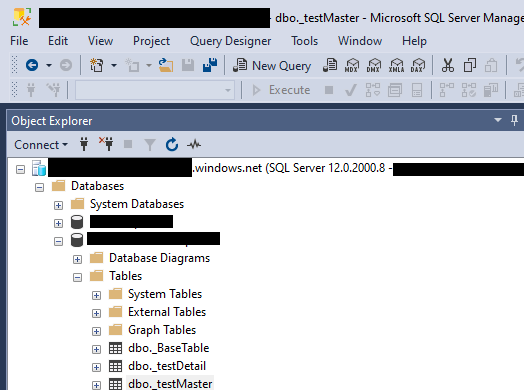Image resolution: width=524 pixels, height=390 pixels.
Task: Open the available databases combo box
Action: pos(154,90)
